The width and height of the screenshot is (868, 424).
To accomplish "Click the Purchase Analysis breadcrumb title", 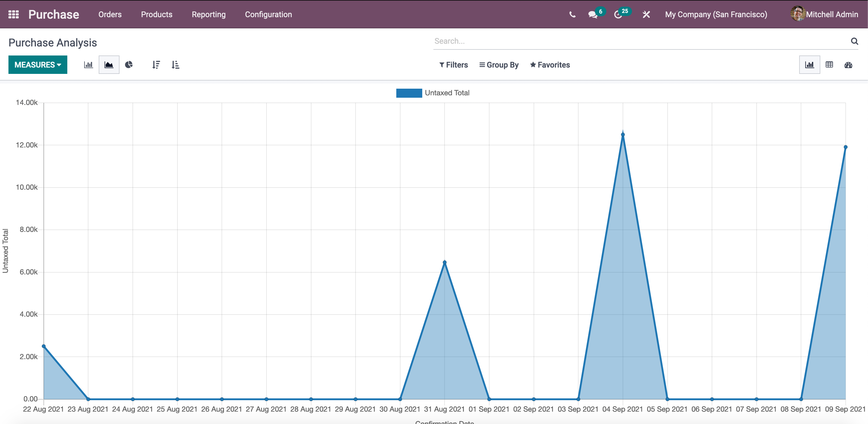I will pyautogui.click(x=53, y=43).
